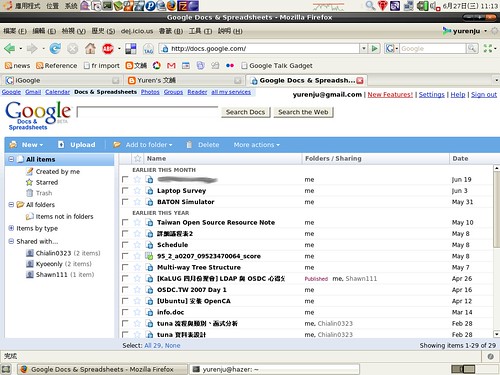Image resolution: width=500 pixels, height=375 pixels.
Task: Open the Blogger bookmark icon labeled 文摘
Action: coord(136,66)
